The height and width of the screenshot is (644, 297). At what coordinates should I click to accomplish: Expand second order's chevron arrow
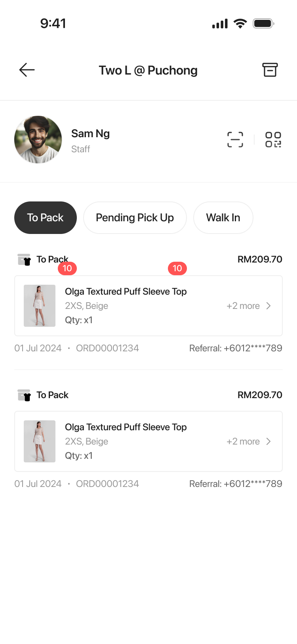coord(269,441)
